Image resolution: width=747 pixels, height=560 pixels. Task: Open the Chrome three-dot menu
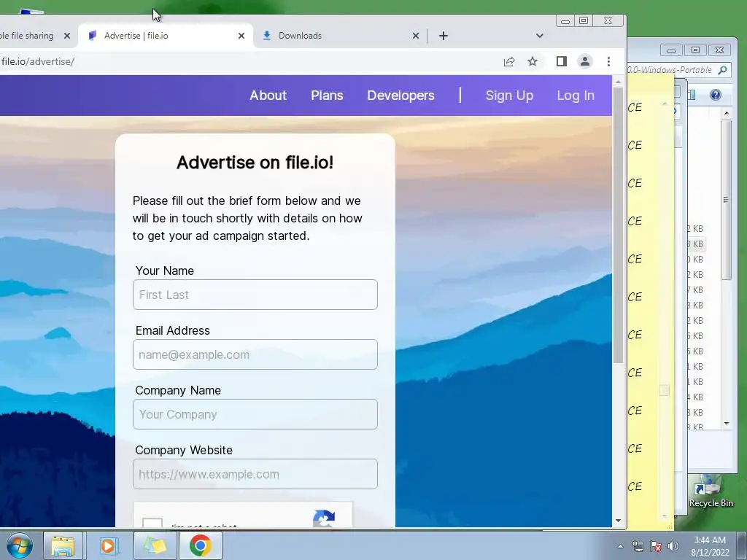point(608,61)
